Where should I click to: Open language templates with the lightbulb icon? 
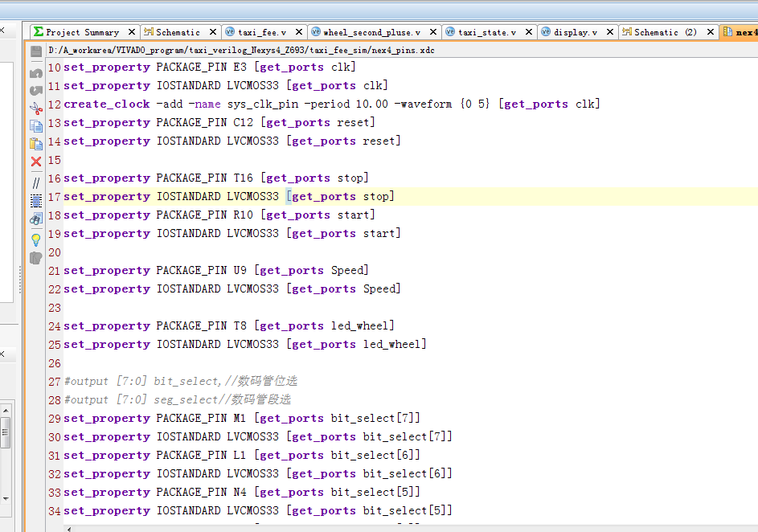pos(36,239)
